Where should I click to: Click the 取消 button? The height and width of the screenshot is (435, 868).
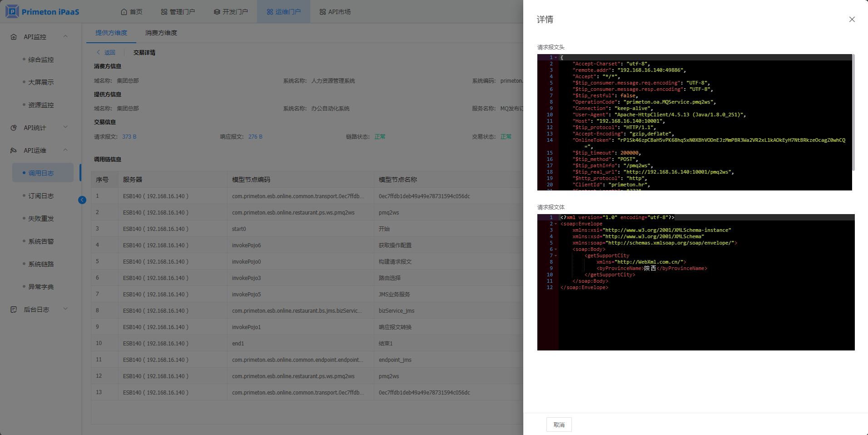[x=559, y=425]
